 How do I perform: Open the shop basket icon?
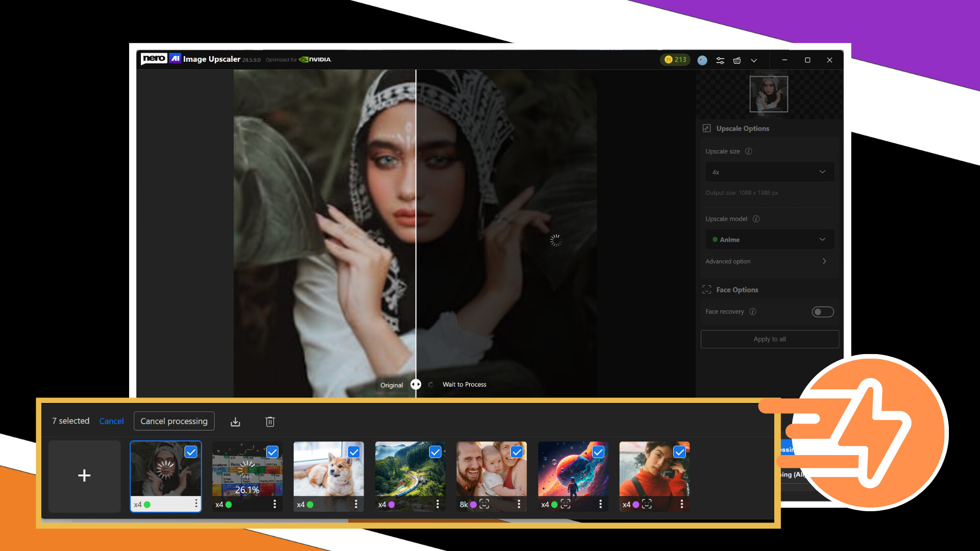(x=737, y=60)
